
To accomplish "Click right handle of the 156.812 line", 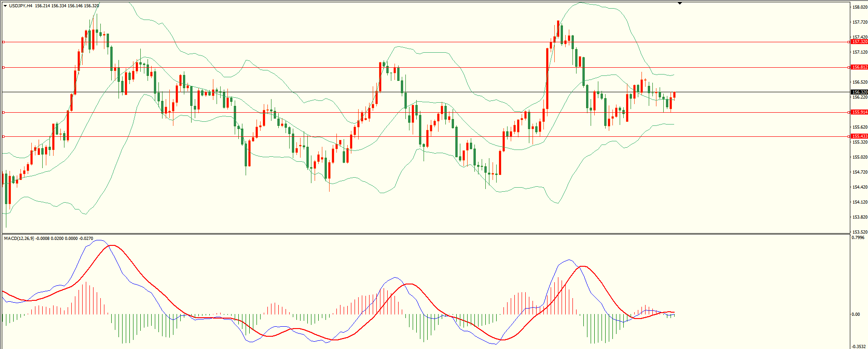I will point(849,68).
